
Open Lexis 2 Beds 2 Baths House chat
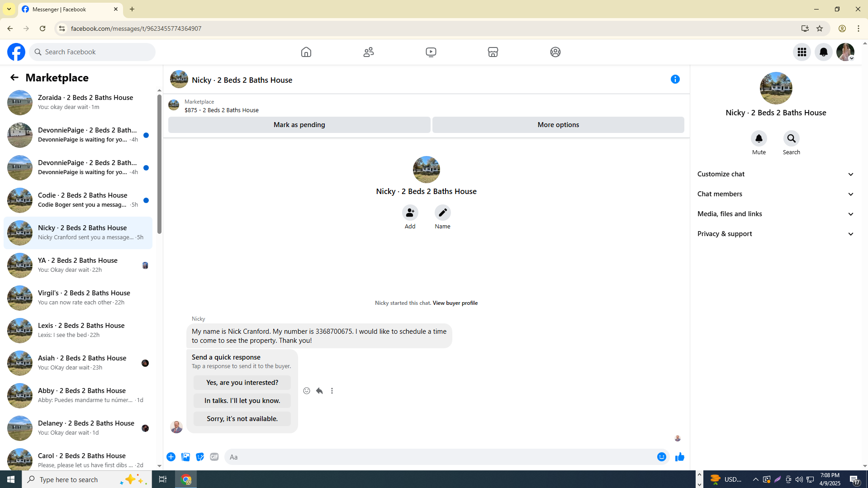(x=78, y=331)
